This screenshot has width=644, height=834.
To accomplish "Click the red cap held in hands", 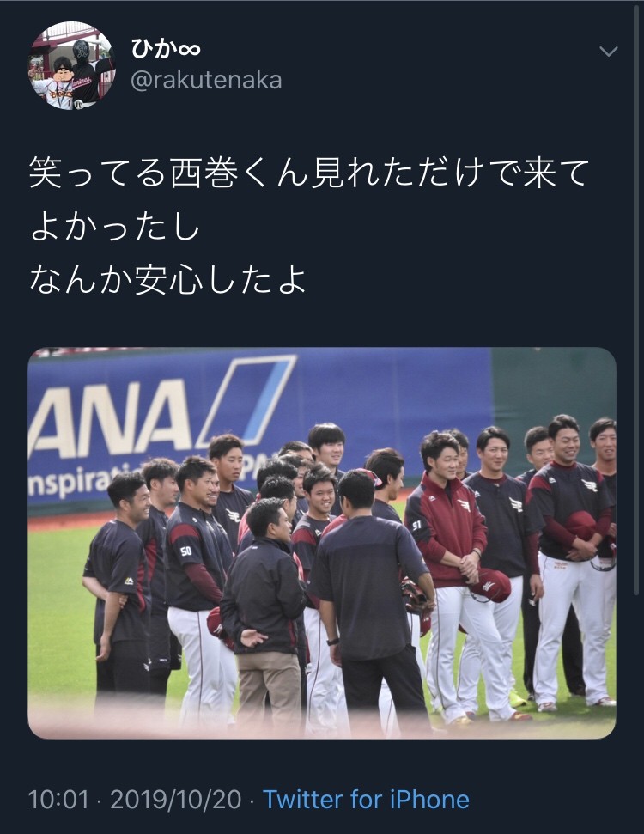I will click(x=489, y=585).
